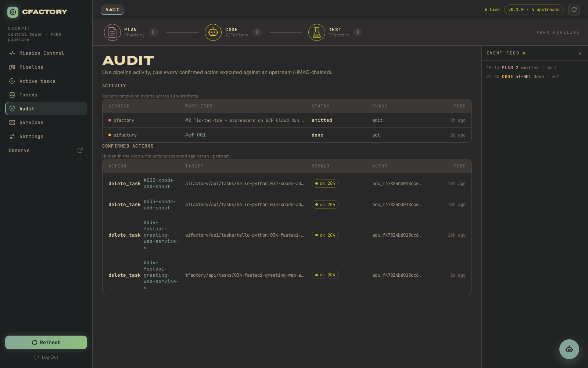Click ok 204 badge for 032-xnode row
This screenshot has width=588, height=368.
point(325,184)
